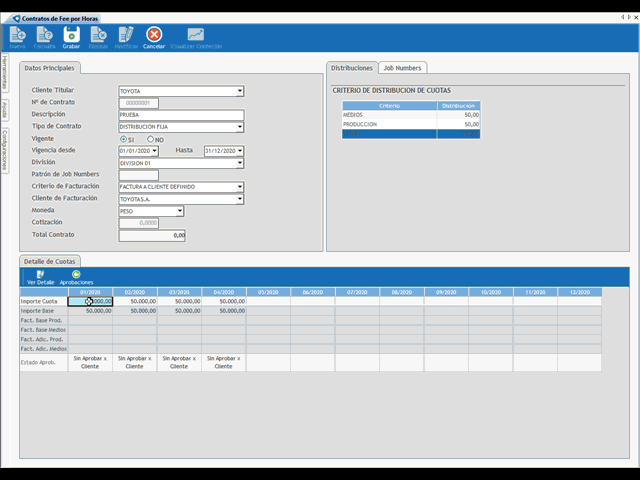Select the 02/2020 Importe Cuota cell
The height and width of the screenshot is (480, 640).
[x=135, y=300]
